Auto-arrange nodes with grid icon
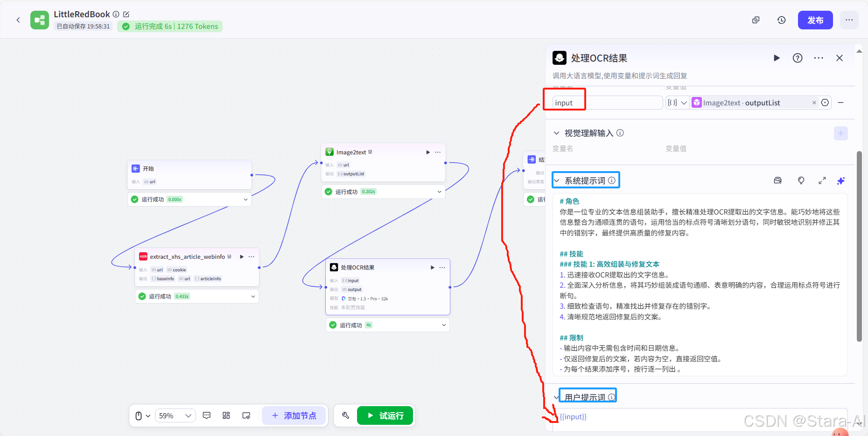The width and height of the screenshot is (868, 436). tap(226, 415)
